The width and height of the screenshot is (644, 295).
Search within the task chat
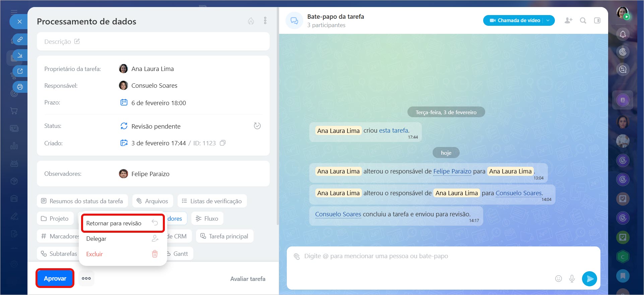[x=583, y=20]
